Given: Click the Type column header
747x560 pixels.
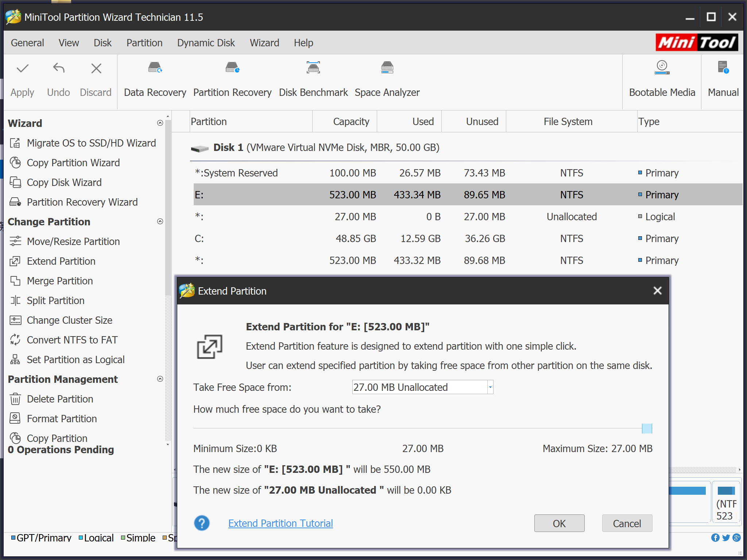Looking at the screenshot, I should pyautogui.click(x=690, y=121).
